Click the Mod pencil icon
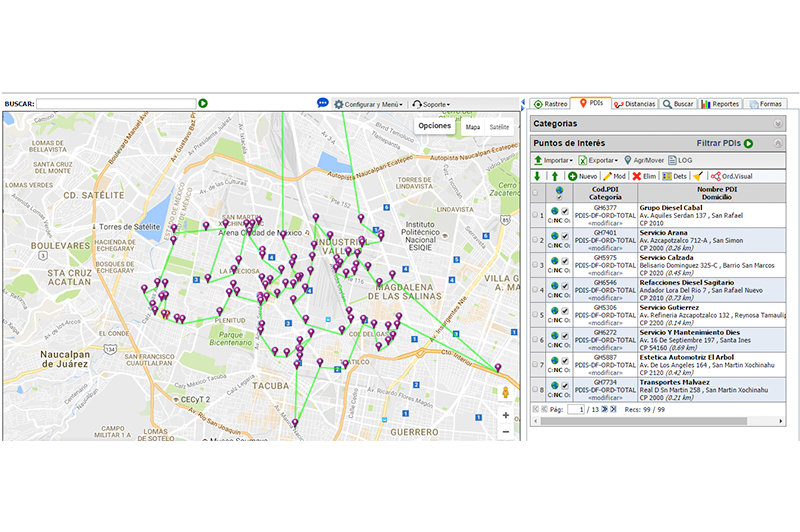Viewport: 800px width, 532px height. (x=607, y=176)
